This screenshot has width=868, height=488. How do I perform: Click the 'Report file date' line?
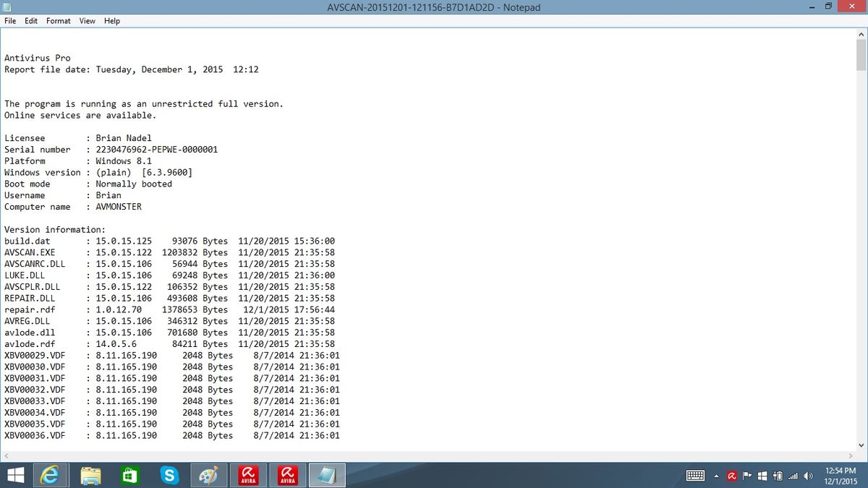tap(132, 69)
